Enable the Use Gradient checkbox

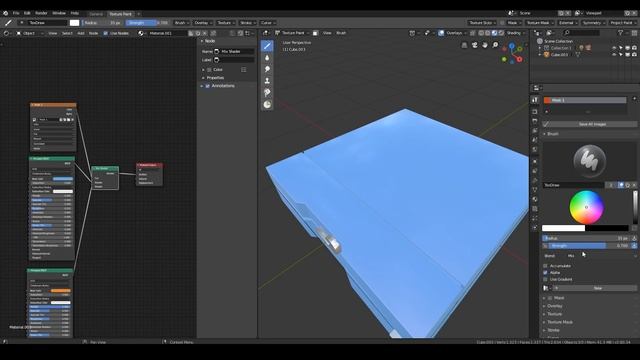(x=545, y=280)
